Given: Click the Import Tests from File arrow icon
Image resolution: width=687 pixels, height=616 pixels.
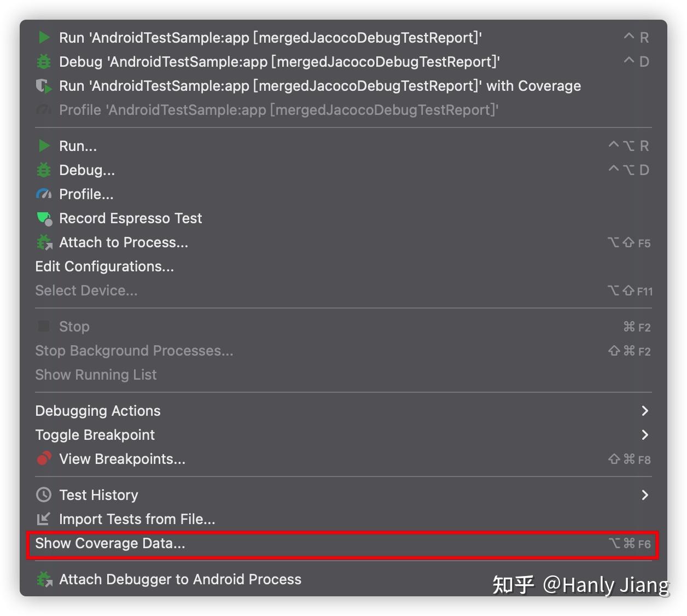Looking at the screenshot, I should pos(44,519).
